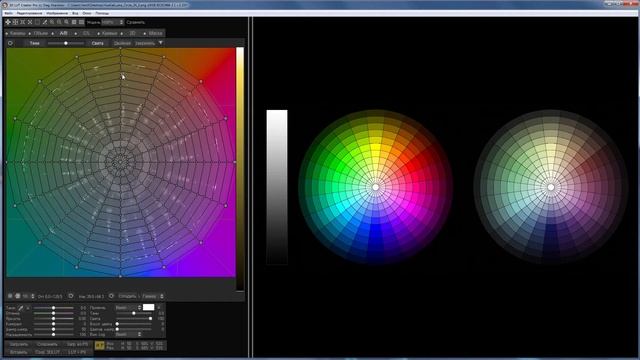Click the Насыщенность slider handle
This screenshot has height=360, width=640.
[x=53, y=335]
